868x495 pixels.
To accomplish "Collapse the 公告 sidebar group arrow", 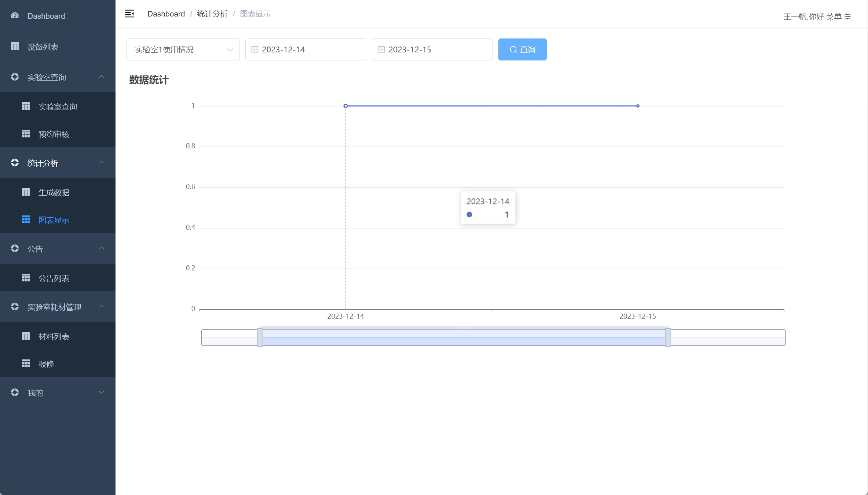I will click(102, 248).
